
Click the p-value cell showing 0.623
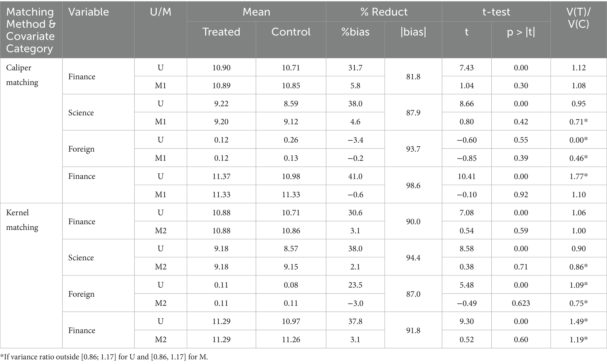(x=521, y=303)
